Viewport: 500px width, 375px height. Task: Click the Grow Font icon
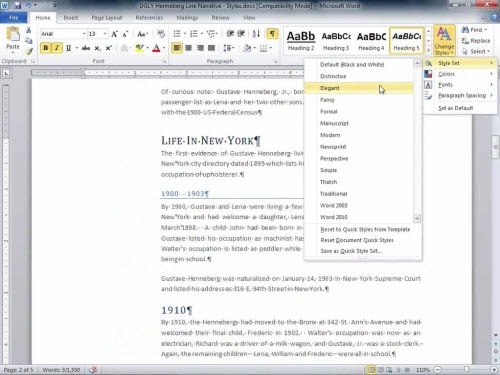coord(114,34)
